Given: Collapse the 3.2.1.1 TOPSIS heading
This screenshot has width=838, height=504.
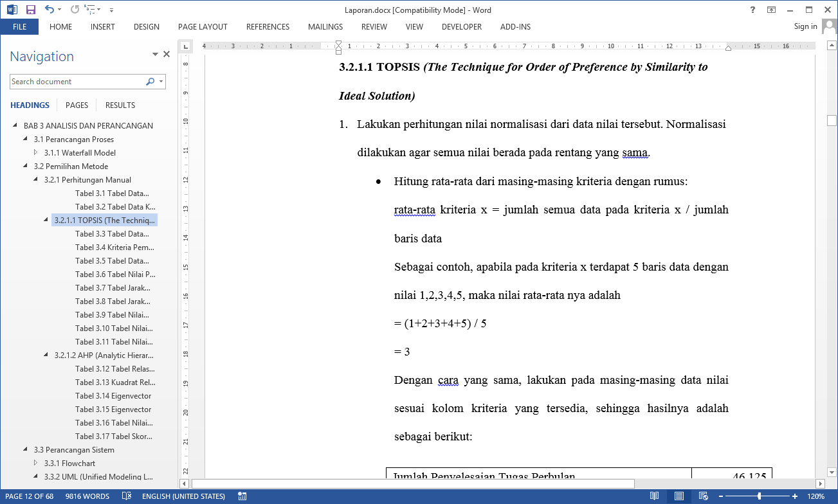Looking at the screenshot, I should (x=46, y=220).
